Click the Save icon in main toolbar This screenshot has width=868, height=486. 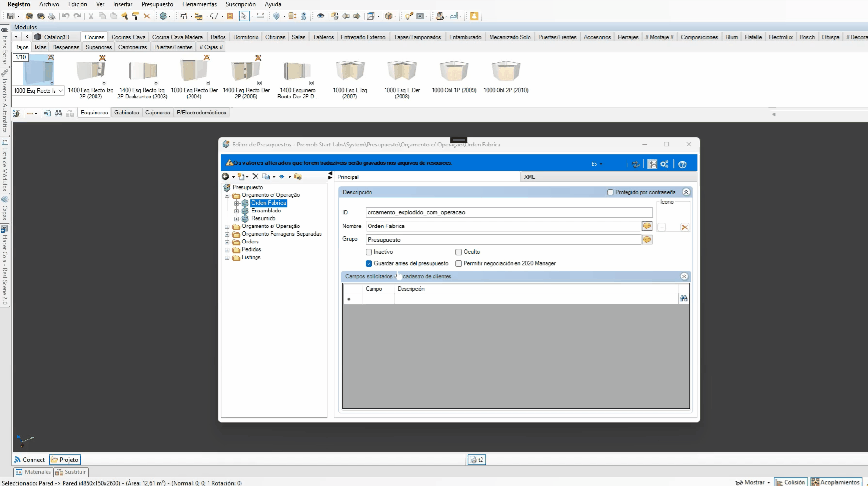click(x=10, y=16)
